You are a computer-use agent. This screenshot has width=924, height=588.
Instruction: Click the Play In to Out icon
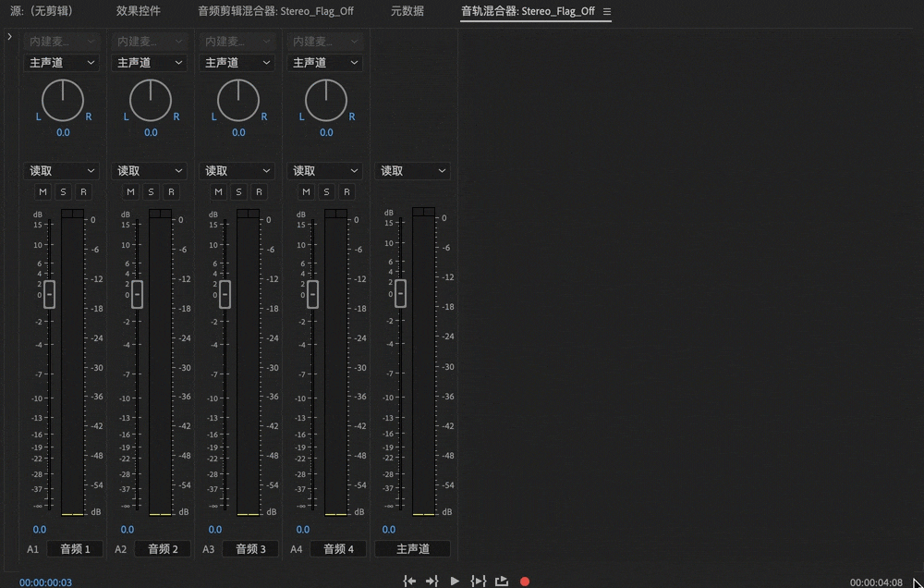(478, 581)
